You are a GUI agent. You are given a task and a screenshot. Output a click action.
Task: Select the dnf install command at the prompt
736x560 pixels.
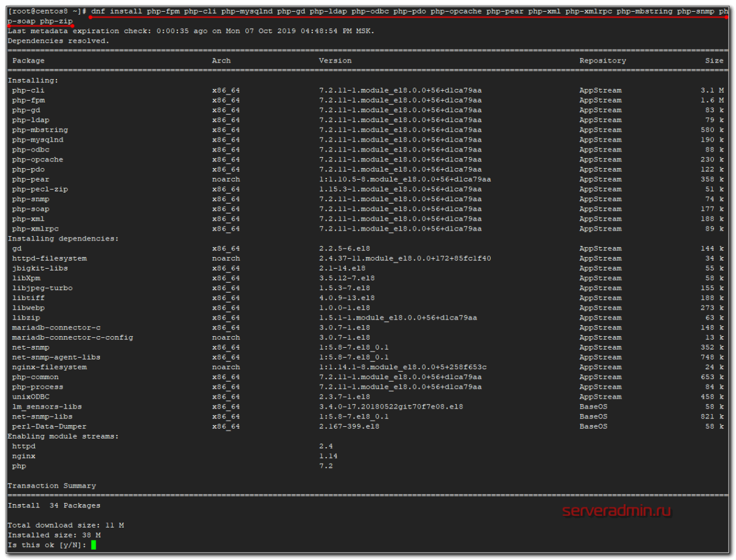[x=245, y=10]
